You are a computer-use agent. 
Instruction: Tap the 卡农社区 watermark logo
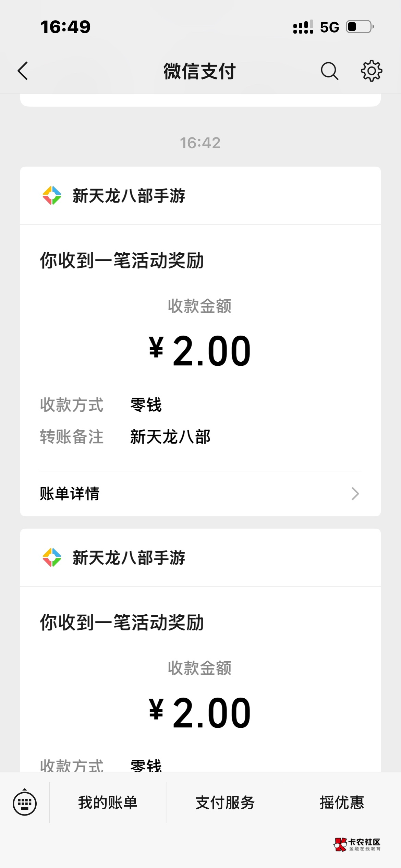pos(357,844)
